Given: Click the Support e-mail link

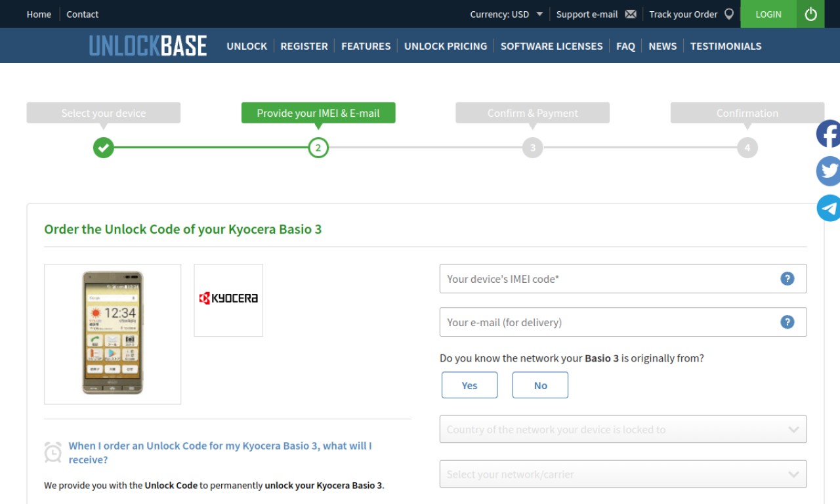Looking at the screenshot, I should coord(587,14).
